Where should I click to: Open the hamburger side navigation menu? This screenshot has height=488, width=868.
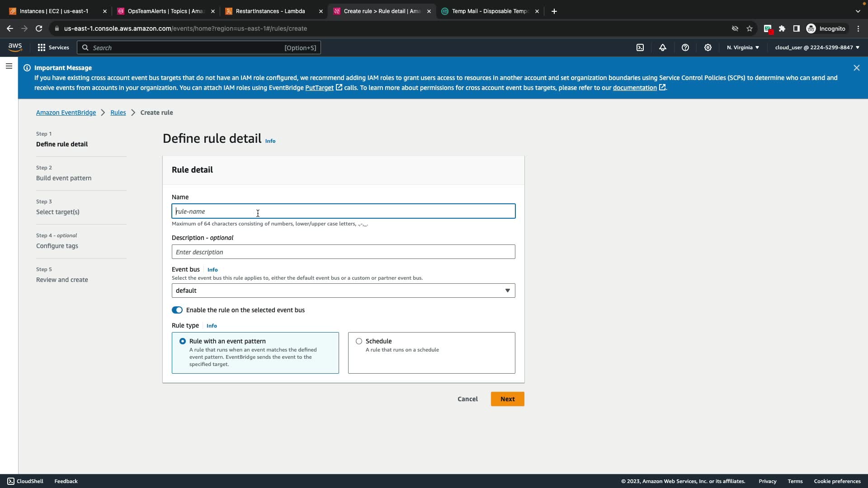click(9, 66)
